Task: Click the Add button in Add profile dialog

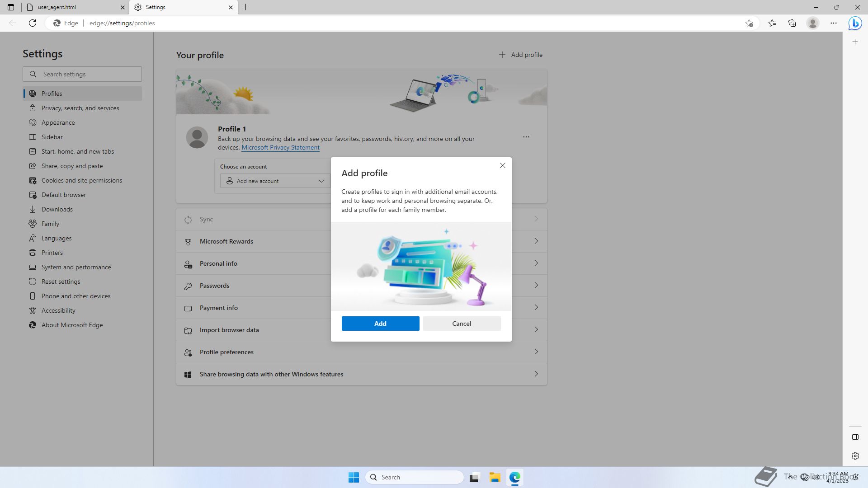Action: click(x=380, y=324)
